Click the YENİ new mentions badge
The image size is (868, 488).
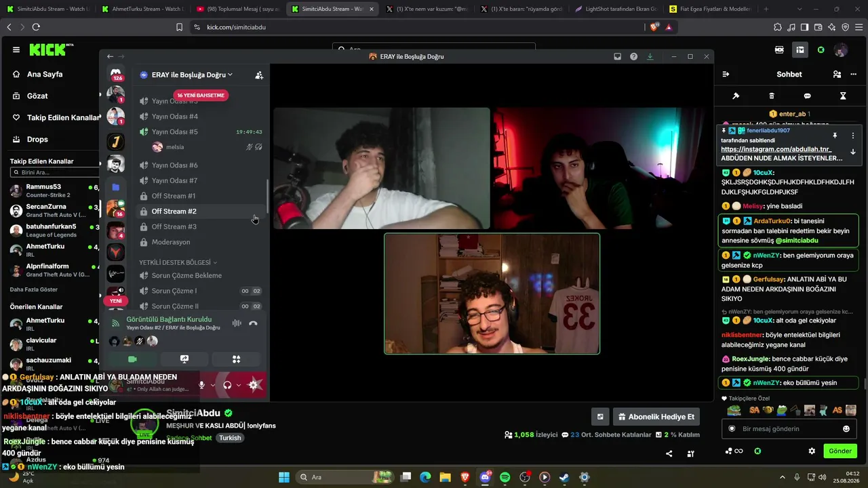[x=116, y=301]
